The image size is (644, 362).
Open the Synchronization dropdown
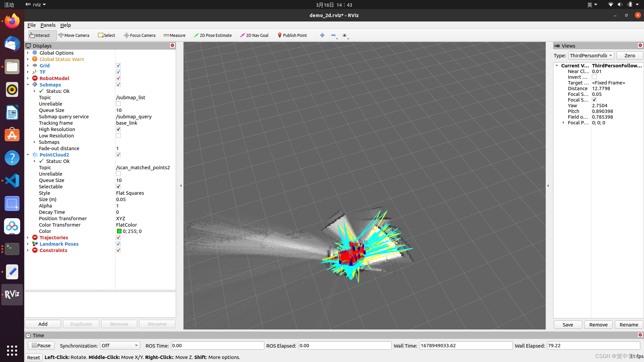pos(120,346)
